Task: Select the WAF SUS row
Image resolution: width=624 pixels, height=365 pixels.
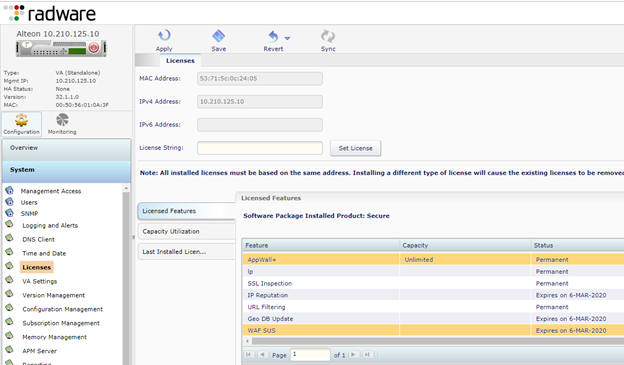Action: (x=433, y=330)
